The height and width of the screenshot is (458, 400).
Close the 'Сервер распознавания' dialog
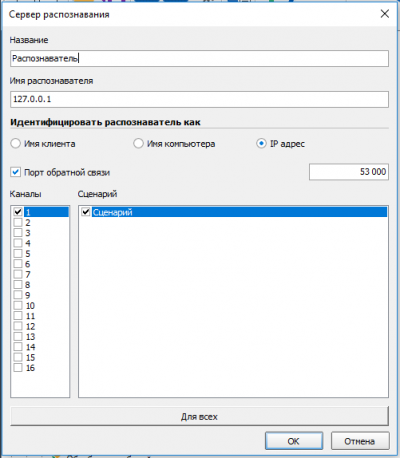[385, 14]
